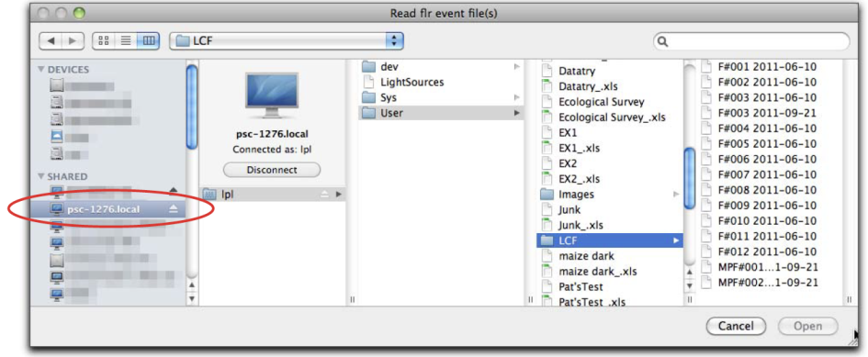Select Ecological Survey_.xls file
The height and width of the screenshot is (357, 868).
[x=610, y=117]
